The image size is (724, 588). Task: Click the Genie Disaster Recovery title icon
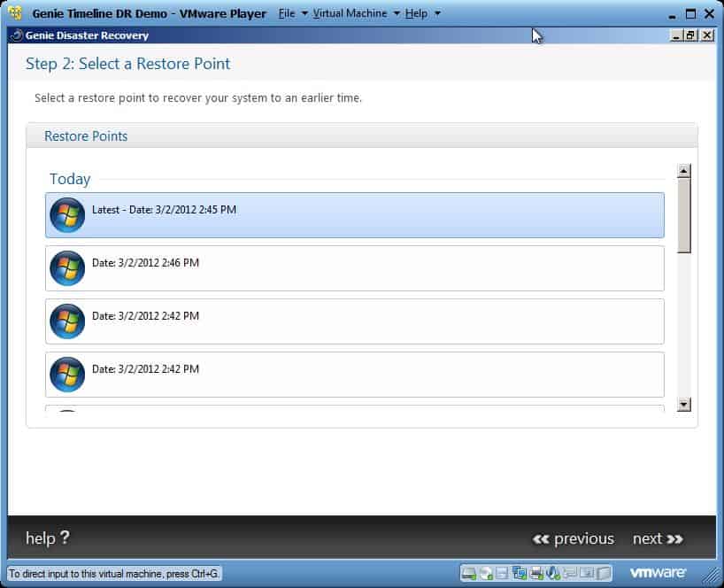point(17,35)
